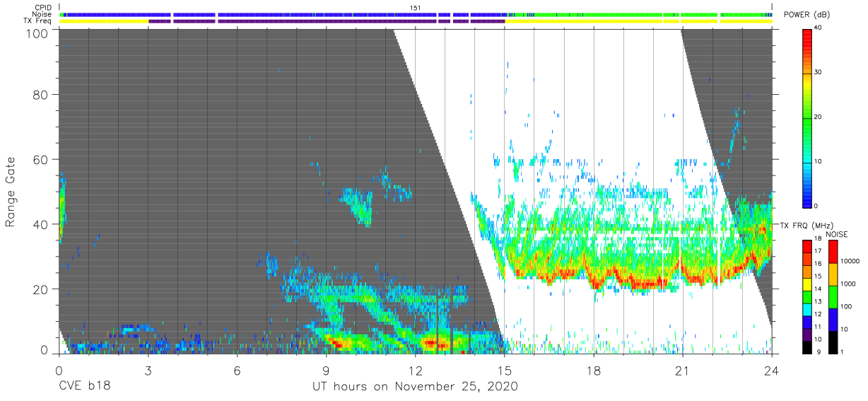The height and width of the screenshot is (401, 868).
Task: Click the NOISE legend title
Action: [x=838, y=234]
